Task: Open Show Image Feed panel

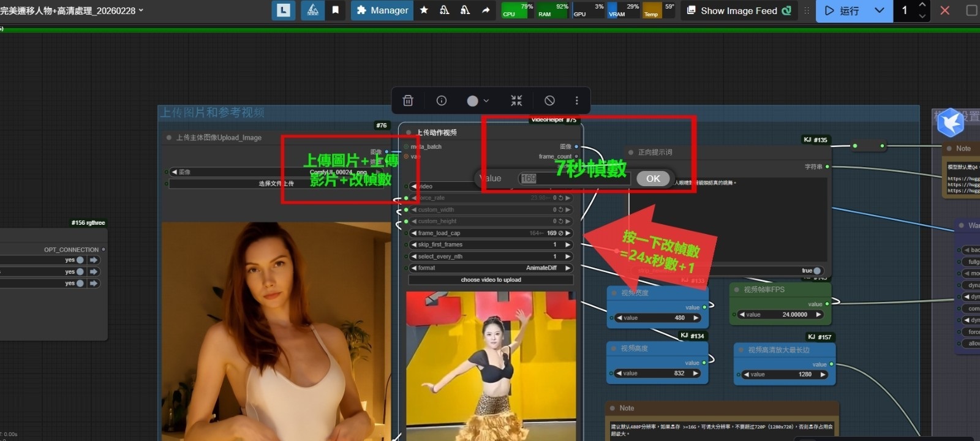Action: pos(739,10)
